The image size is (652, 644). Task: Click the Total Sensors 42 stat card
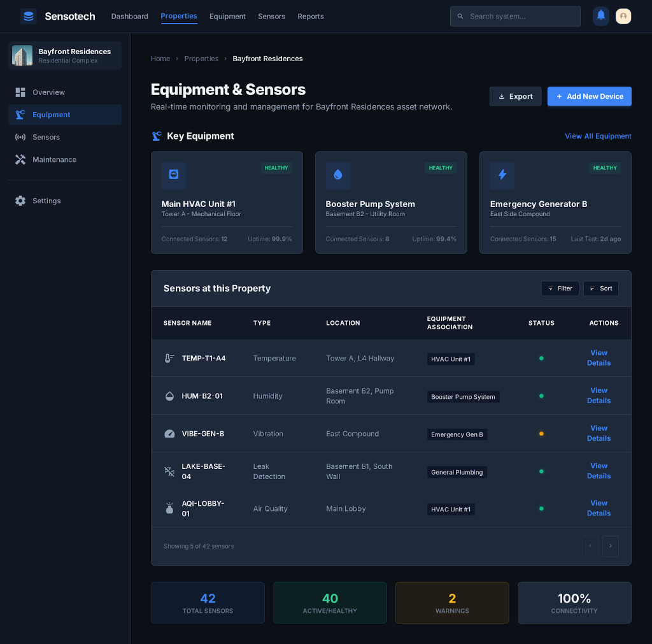[208, 603]
